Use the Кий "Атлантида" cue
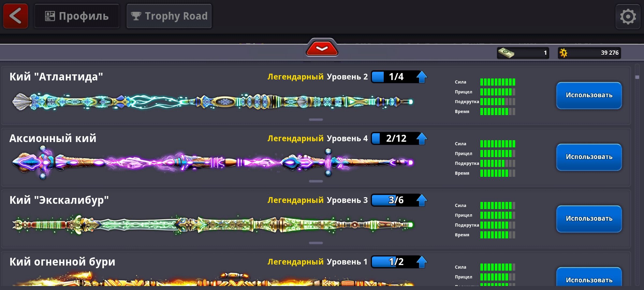Image resolution: width=644 pixels, height=290 pixels. 589,95
